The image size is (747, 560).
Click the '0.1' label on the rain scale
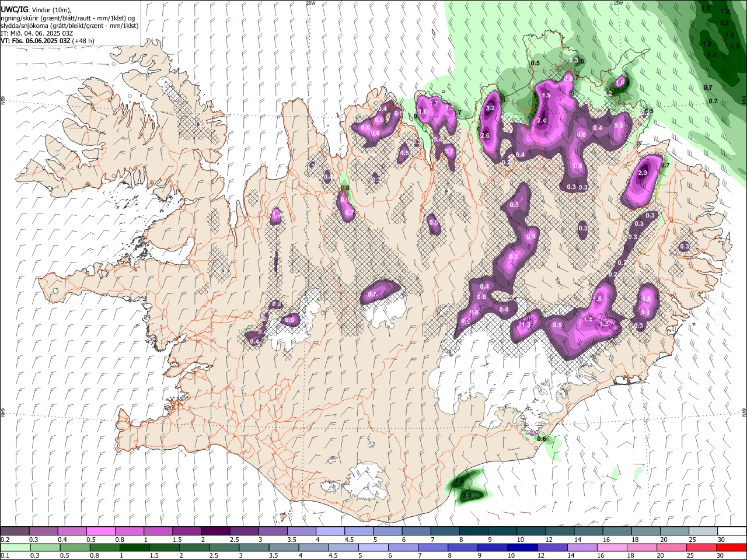pyautogui.click(x=5, y=556)
